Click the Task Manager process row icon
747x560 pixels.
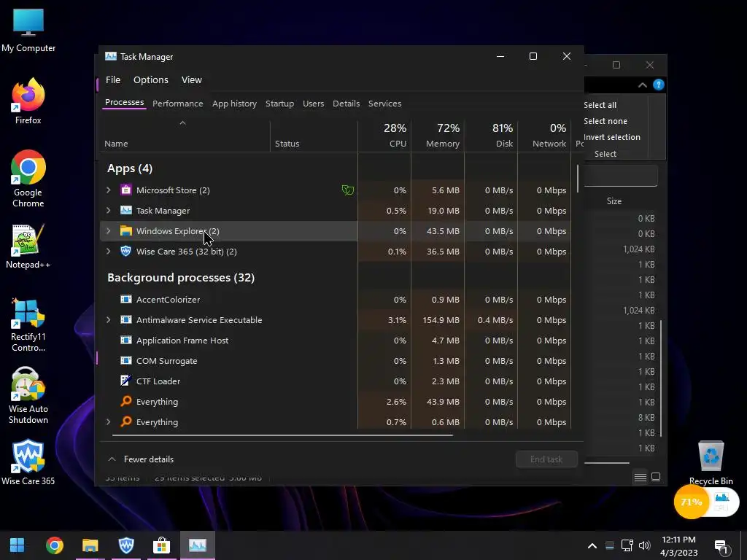pyautogui.click(x=125, y=211)
